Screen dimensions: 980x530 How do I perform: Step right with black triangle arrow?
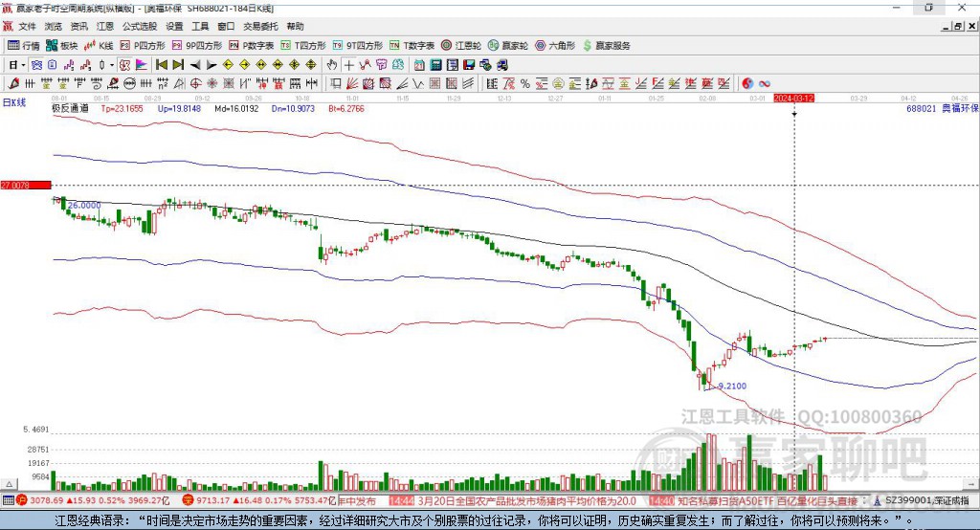[x=212, y=65]
